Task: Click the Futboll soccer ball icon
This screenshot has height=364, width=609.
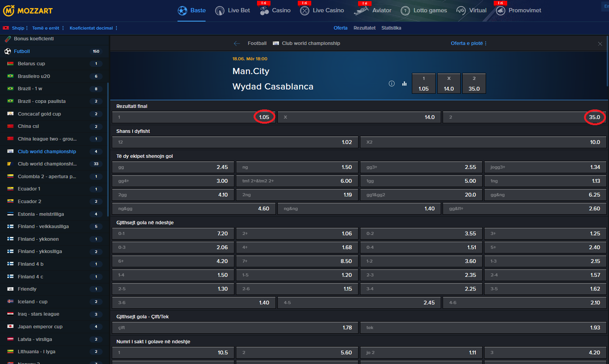Action: [x=8, y=51]
